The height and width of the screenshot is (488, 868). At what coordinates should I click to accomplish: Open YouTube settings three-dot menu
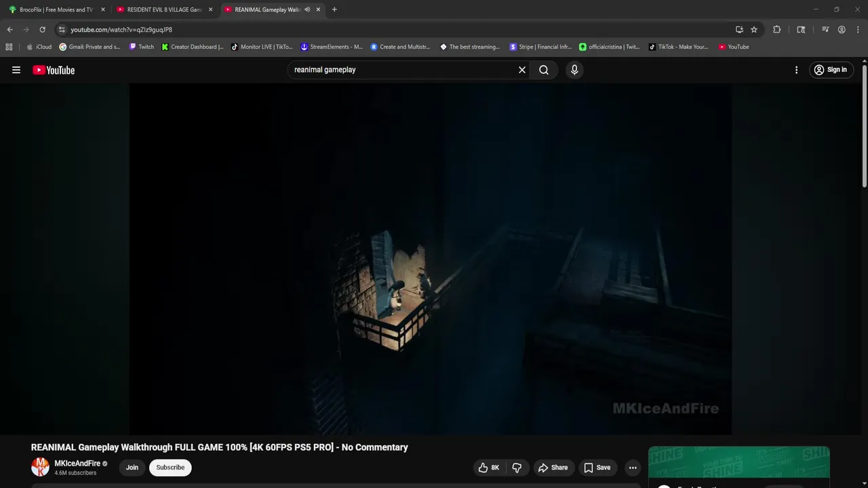click(x=796, y=70)
